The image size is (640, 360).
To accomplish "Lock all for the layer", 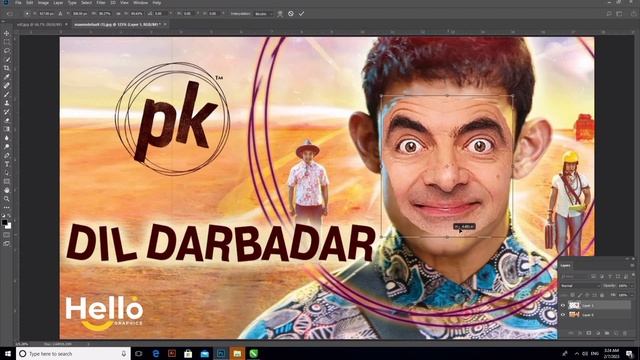I will pyautogui.click(x=602, y=295).
